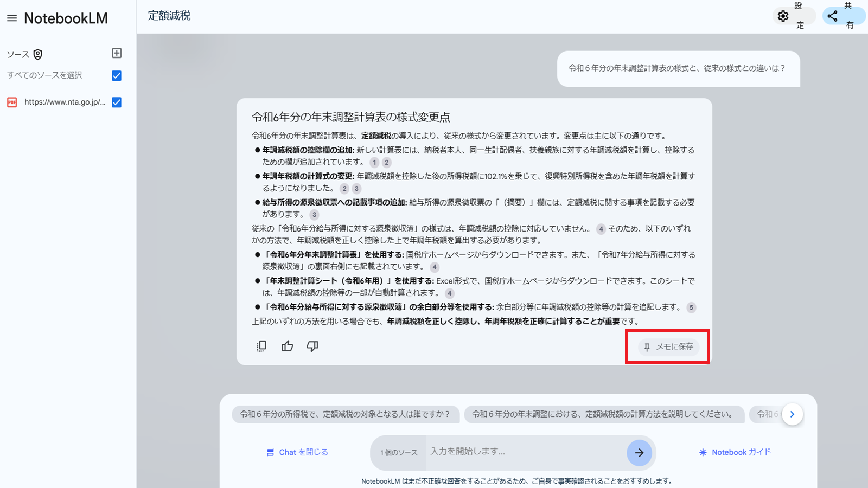Viewport: 868px width, 488px height.
Task: Open the NotebookLM settings gear
Action: (783, 16)
